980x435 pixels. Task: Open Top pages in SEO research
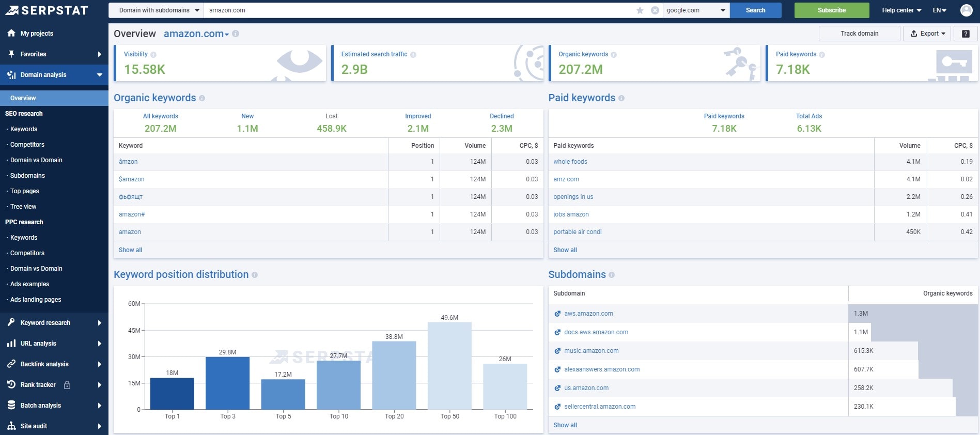[25, 191]
